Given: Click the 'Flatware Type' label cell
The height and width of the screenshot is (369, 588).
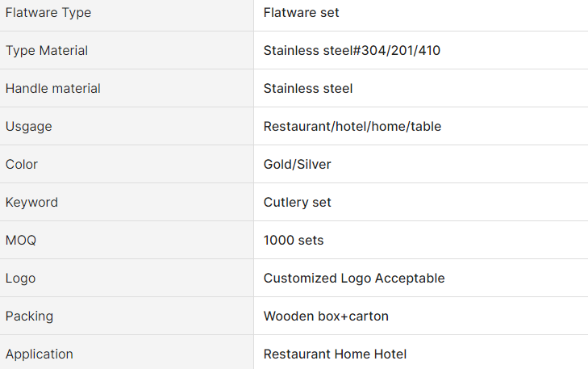Looking at the screenshot, I should [x=48, y=13].
